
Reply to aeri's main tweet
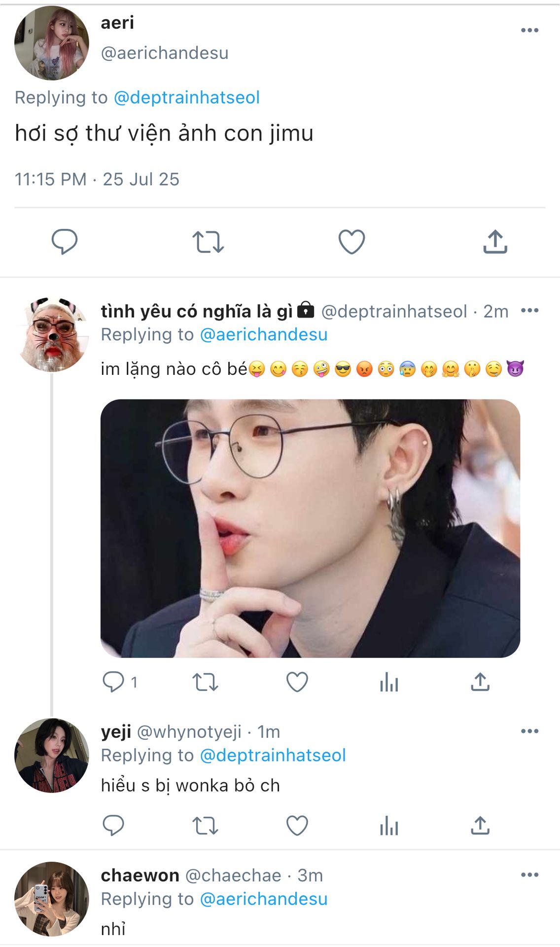click(65, 242)
